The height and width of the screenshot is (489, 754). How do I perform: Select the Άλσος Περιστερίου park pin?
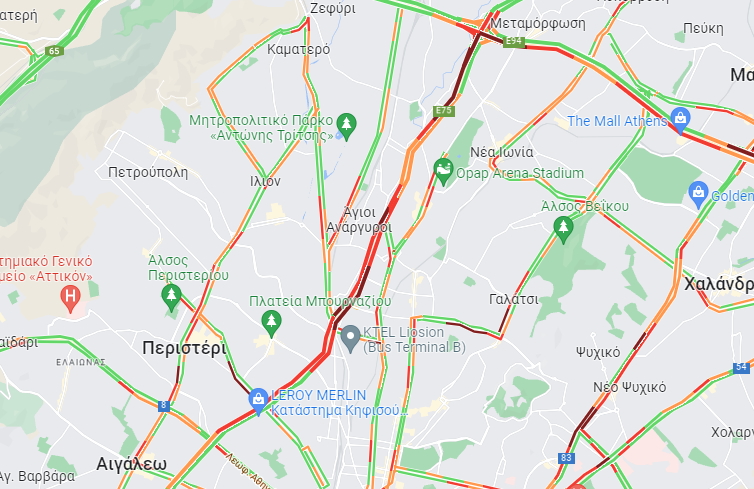click(171, 297)
